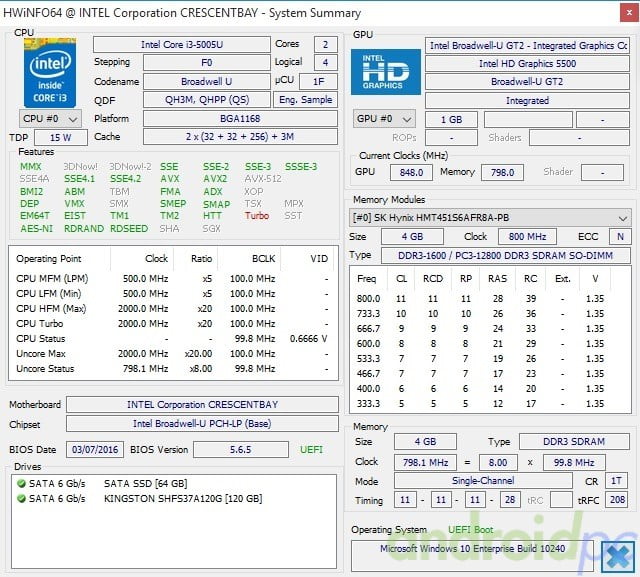Viewport: 640px width, 577px height.
Task: Click the green status icon for KINGSTON drive
Action: click(21, 499)
